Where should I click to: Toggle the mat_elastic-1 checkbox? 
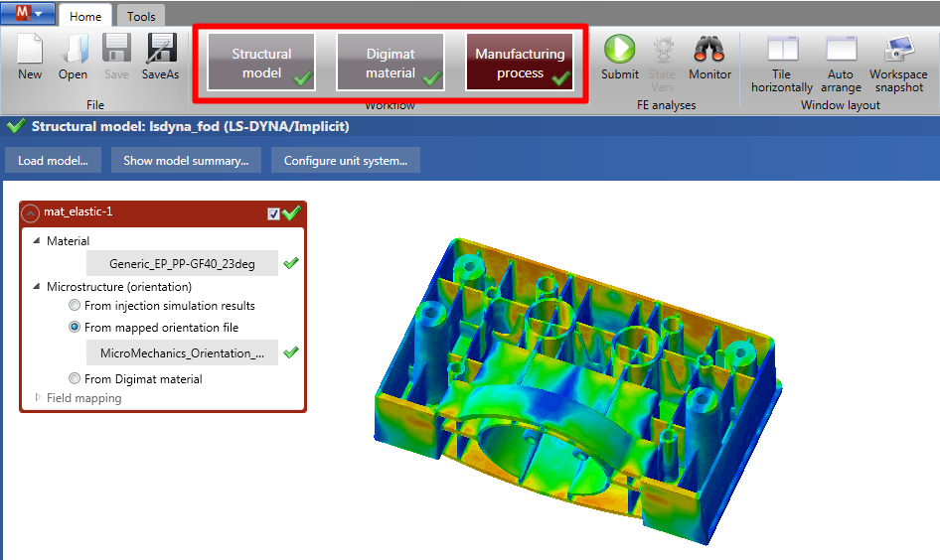pyautogui.click(x=273, y=213)
